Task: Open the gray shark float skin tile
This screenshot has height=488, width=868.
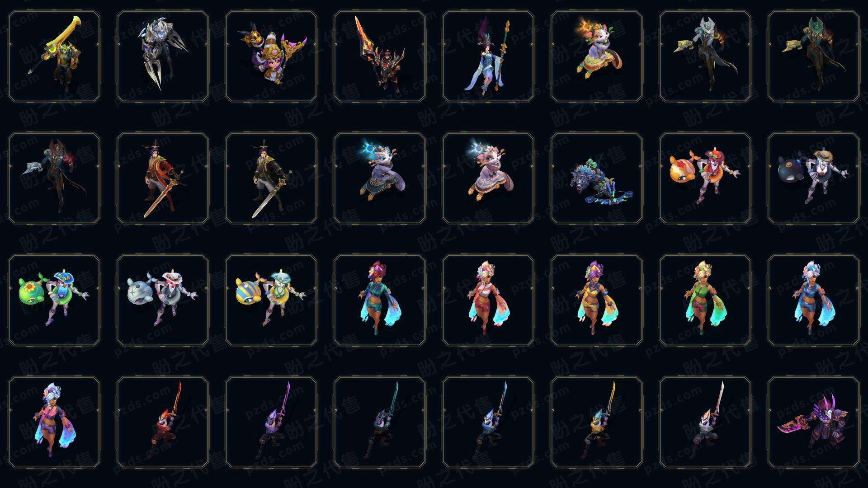Action: pyautogui.click(x=163, y=300)
